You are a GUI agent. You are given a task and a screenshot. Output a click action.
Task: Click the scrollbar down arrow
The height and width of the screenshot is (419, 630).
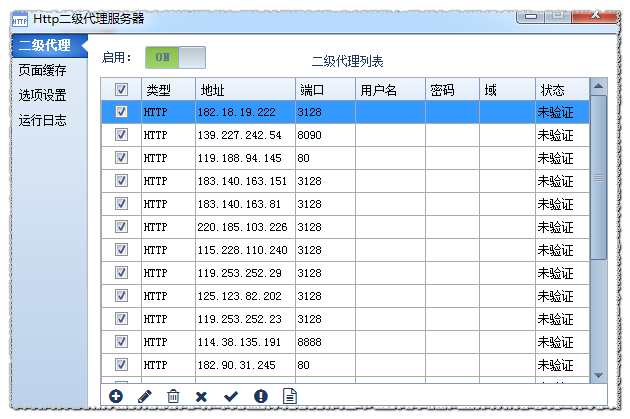pyautogui.click(x=599, y=374)
